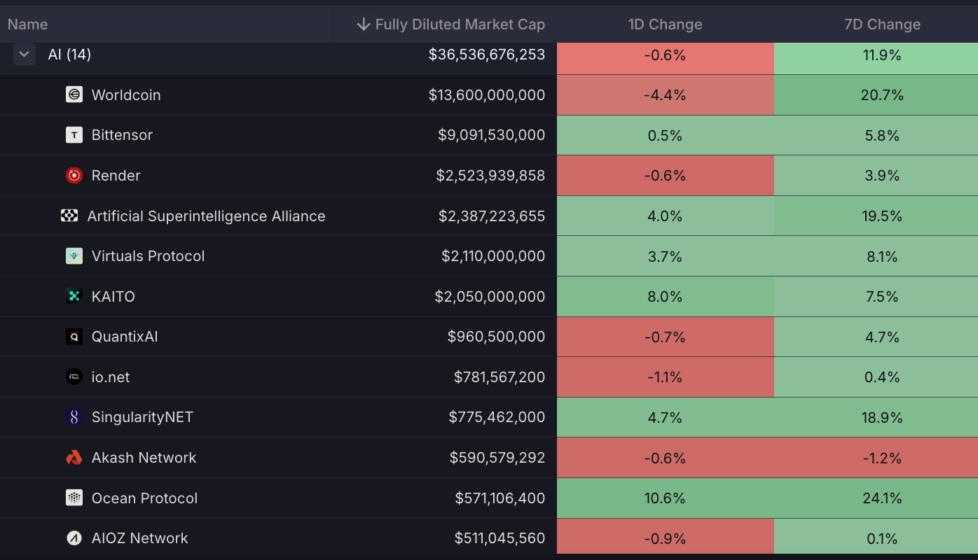Click the Ocean Protocol logo icon
This screenshot has width=978, height=560.
[74, 498]
